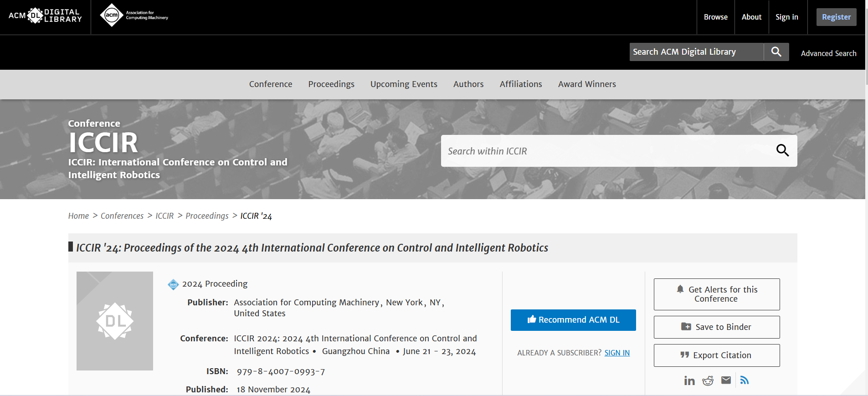
Task: Open the Affiliations nav tab
Action: click(x=521, y=84)
